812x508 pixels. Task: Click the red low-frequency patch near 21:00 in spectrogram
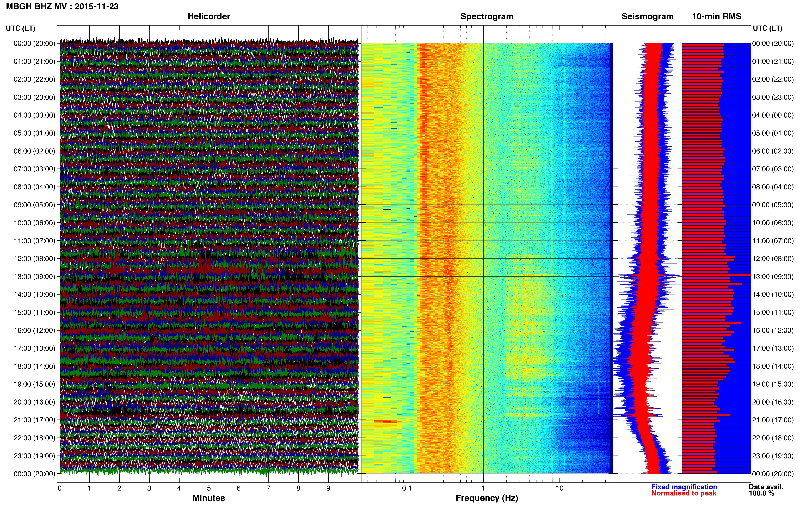point(388,421)
